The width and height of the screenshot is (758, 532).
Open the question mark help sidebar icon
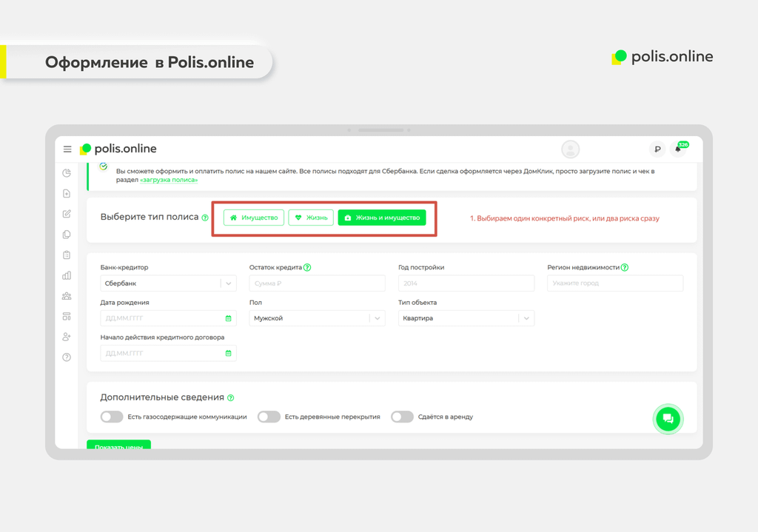(67, 357)
